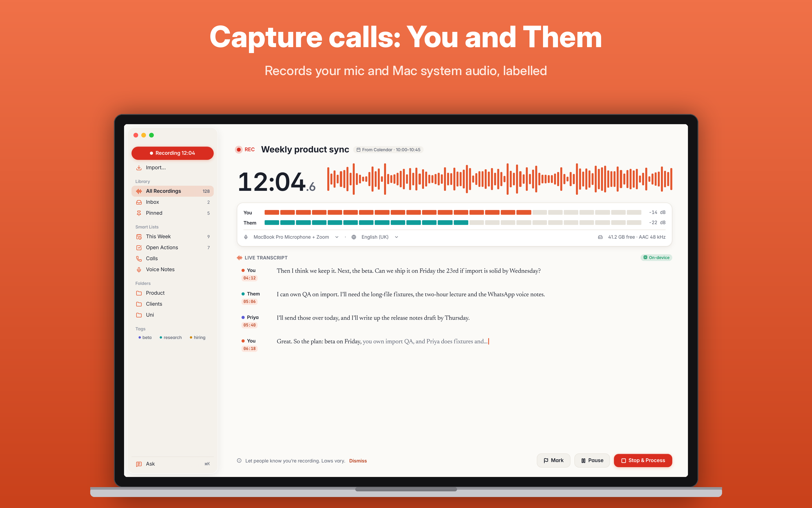The image size is (812, 508).
Task: Open the Inbox list
Action: click(x=173, y=202)
